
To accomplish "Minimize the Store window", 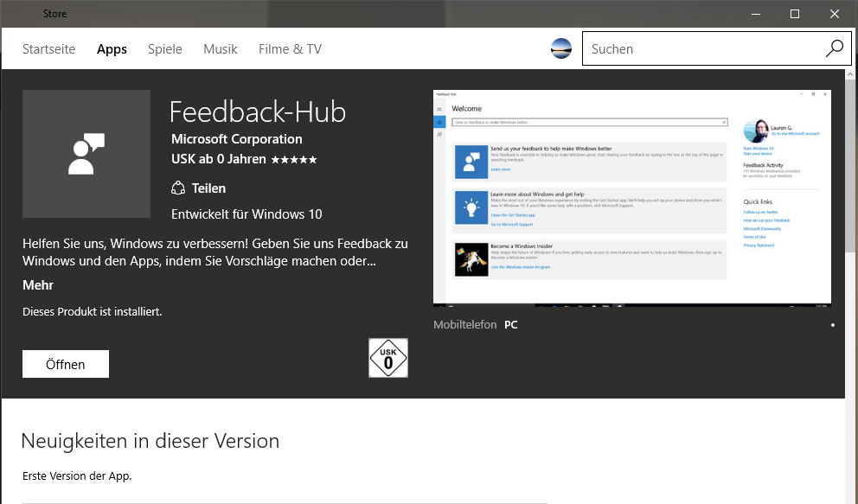I will tap(756, 14).
